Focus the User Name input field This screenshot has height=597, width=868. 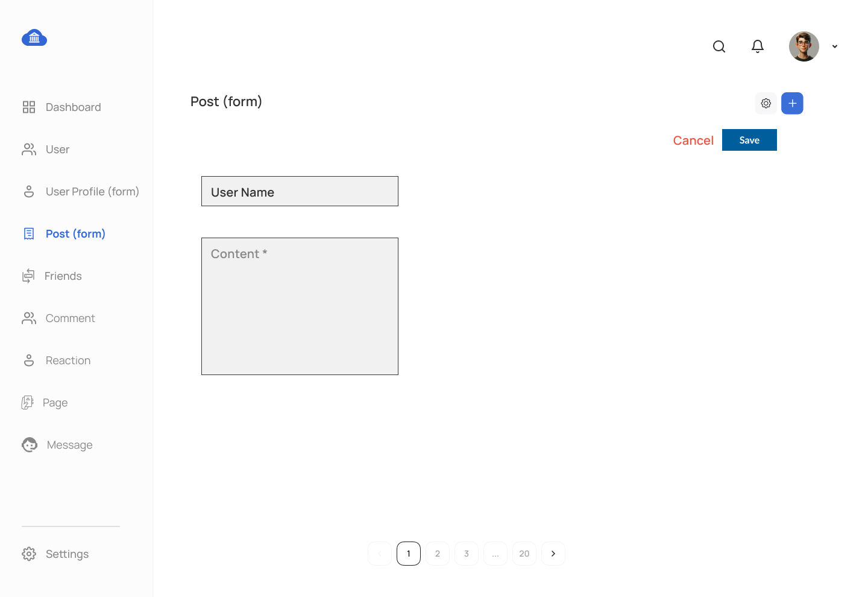300,191
